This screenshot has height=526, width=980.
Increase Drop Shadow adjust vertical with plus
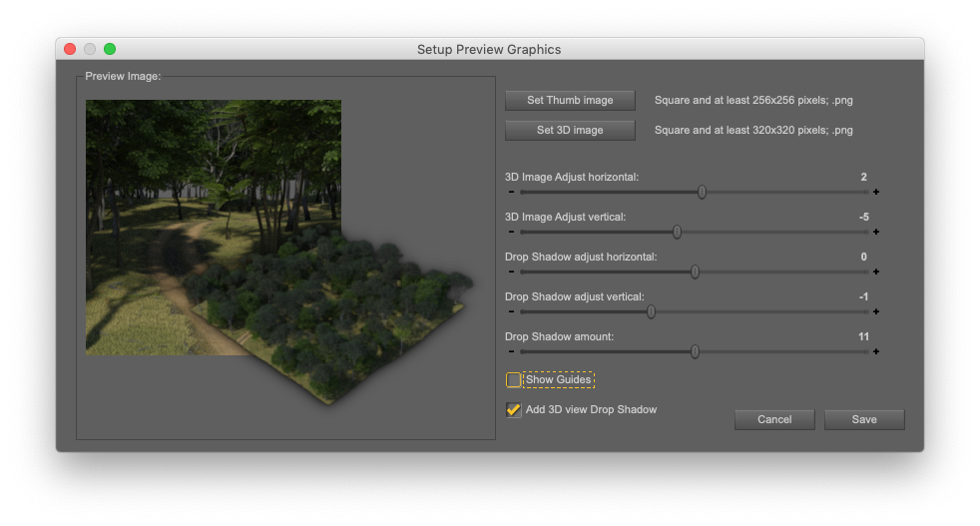coord(876,311)
